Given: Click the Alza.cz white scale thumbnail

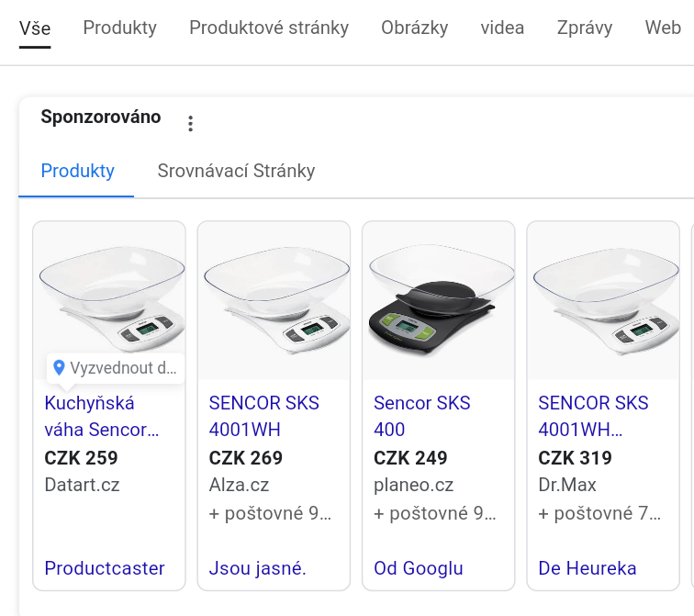Looking at the screenshot, I should [x=274, y=300].
